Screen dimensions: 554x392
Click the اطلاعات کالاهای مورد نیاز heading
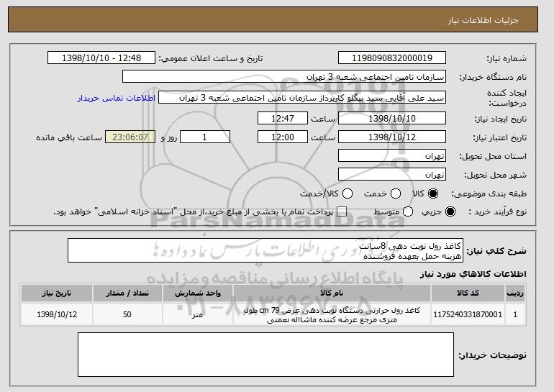click(473, 274)
